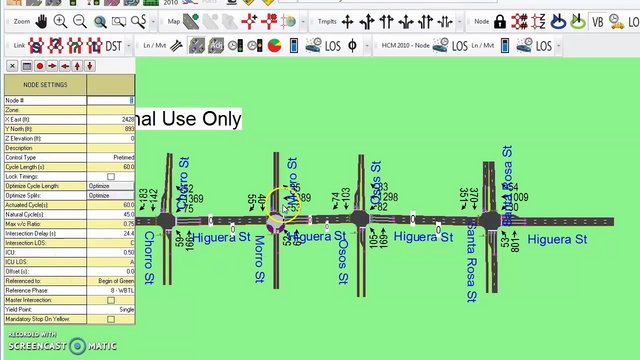Click the red circle node button

pyautogui.click(x=40, y=66)
